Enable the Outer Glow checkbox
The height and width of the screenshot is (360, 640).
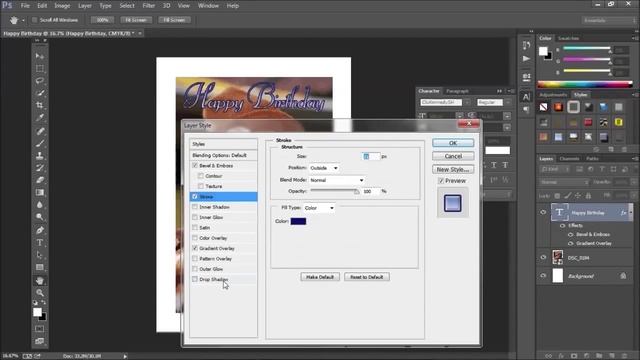(x=195, y=269)
